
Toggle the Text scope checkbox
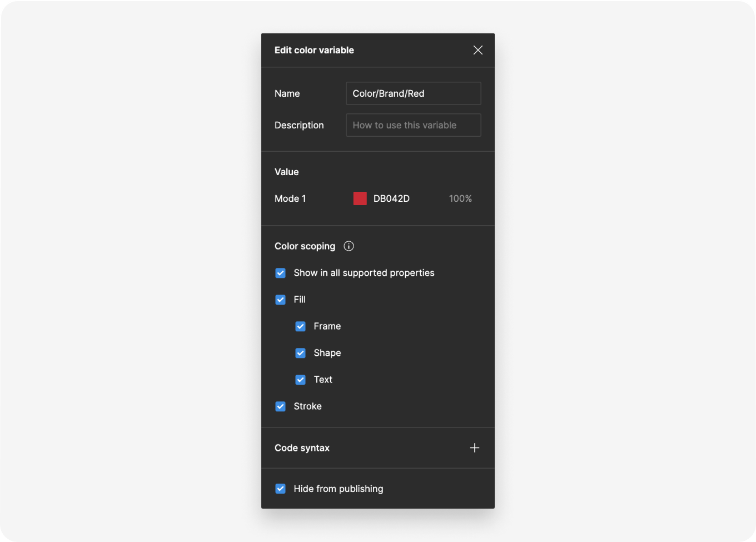(x=301, y=380)
